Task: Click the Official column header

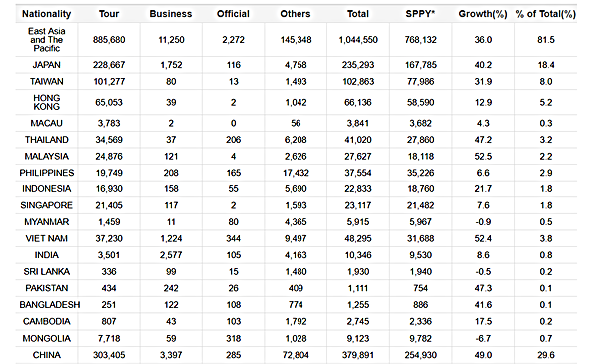Action: [x=233, y=14]
